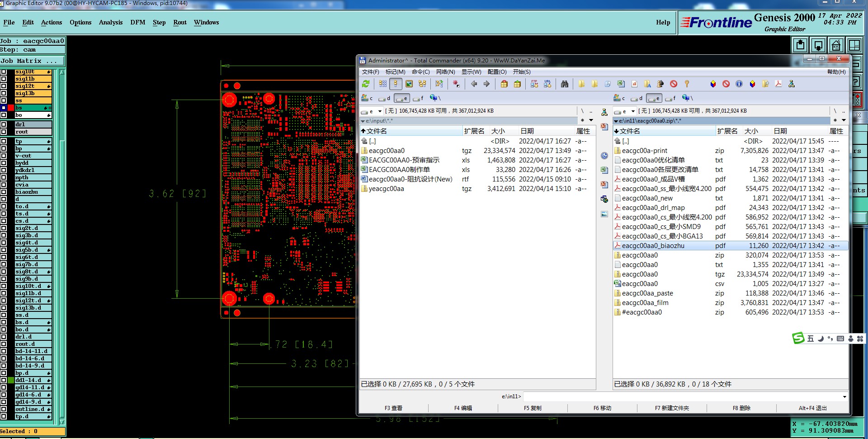This screenshot has height=439, width=868.
Task: Click the blue information icon in toolbar
Action: (739, 84)
